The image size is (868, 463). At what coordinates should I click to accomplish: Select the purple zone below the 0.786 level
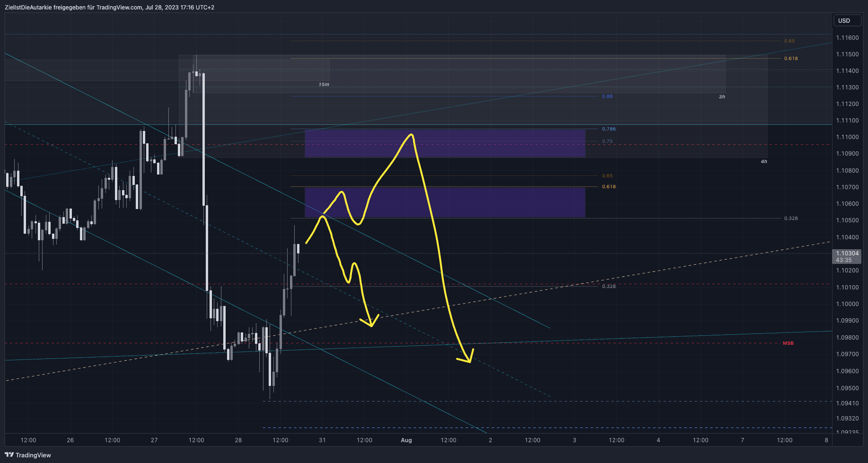pyautogui.click(x=445, y=144)
